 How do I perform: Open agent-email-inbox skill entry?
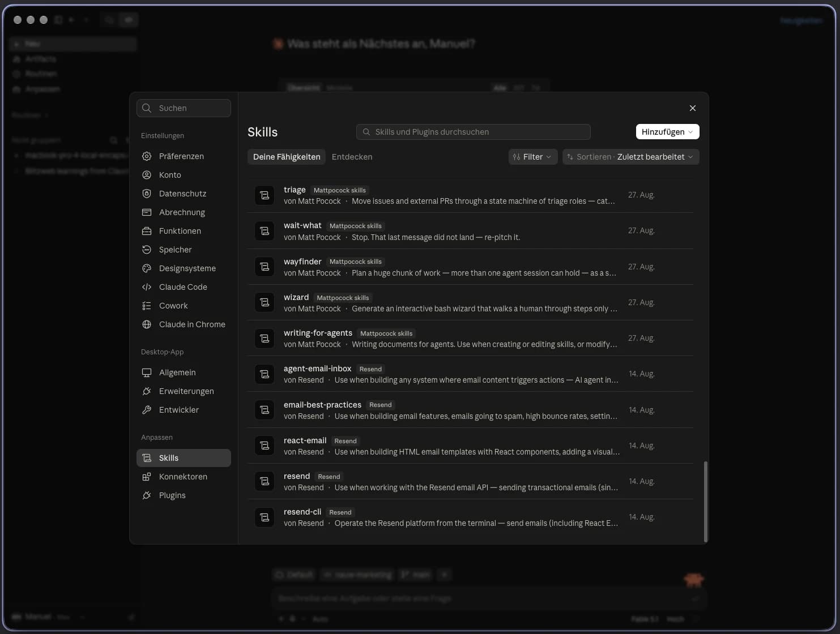tap(470, 374)
